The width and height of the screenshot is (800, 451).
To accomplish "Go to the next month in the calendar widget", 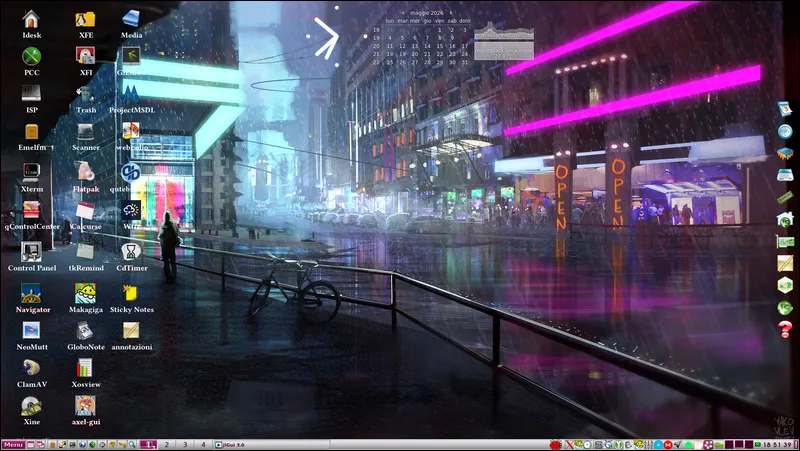I will (451, 13).
